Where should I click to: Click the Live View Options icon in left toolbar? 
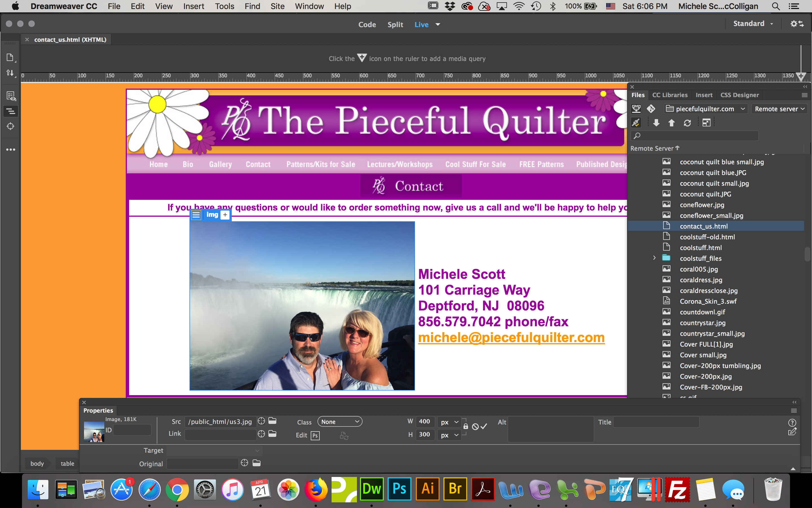point(11,97)
